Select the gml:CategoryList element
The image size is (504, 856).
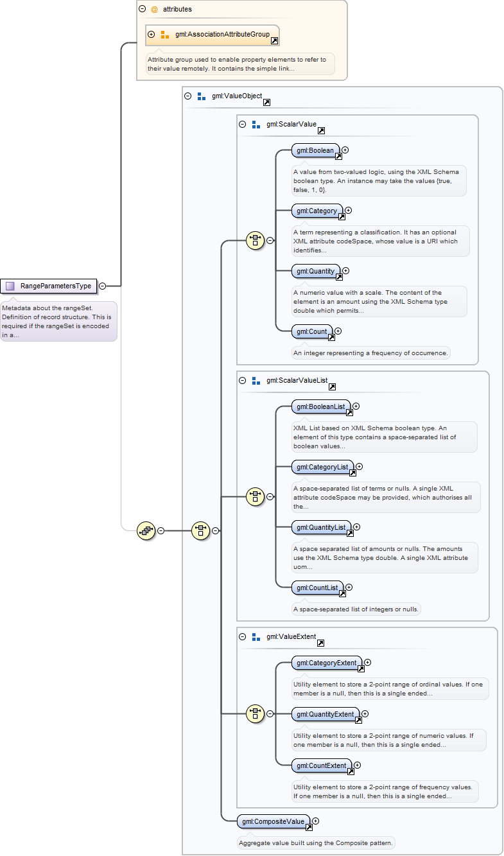(x=323, y=468)
